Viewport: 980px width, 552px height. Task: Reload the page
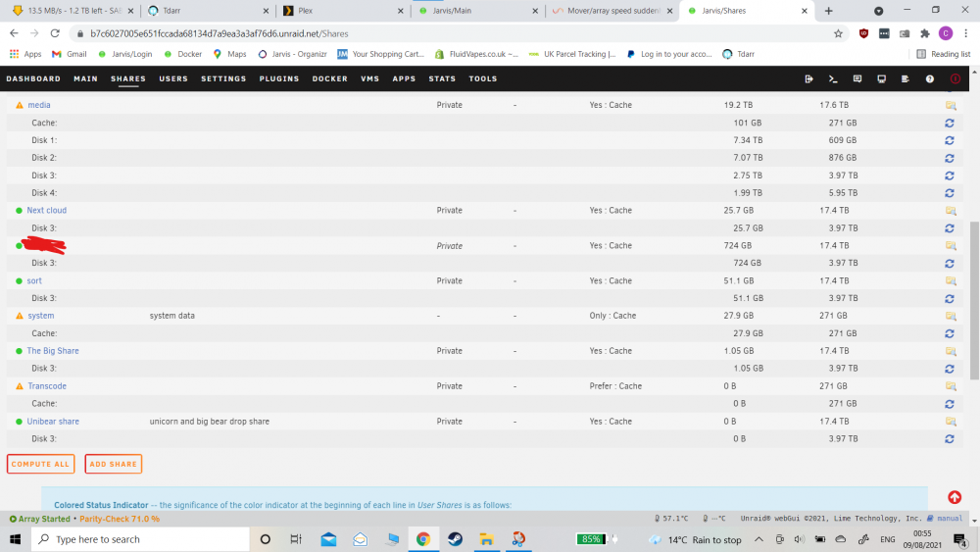click(x=55, y=33)
